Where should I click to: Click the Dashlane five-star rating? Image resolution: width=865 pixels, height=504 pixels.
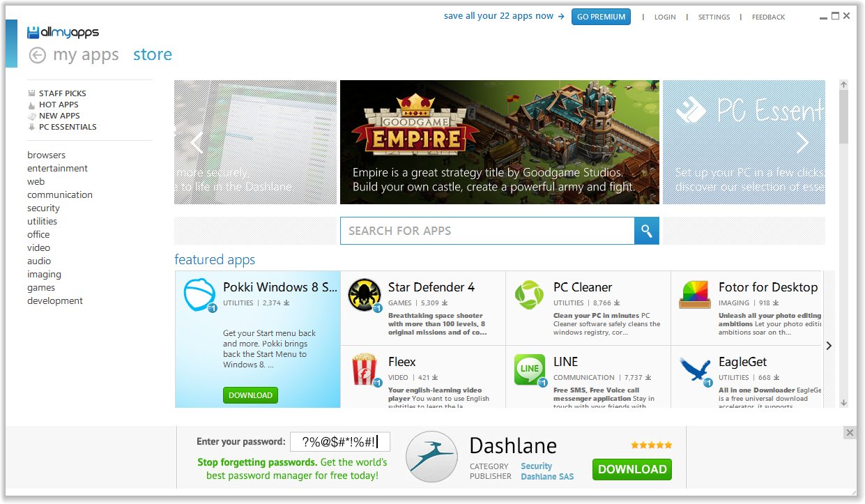(652, 445)
